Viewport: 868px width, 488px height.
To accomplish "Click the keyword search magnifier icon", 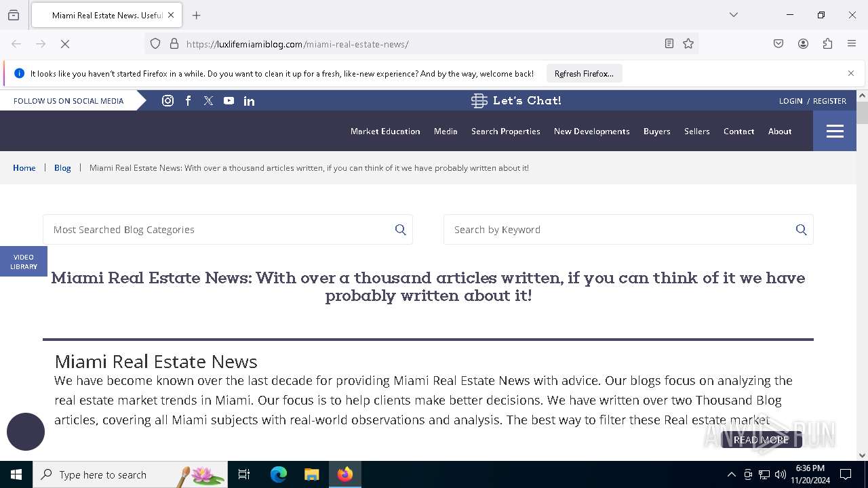I will pos(802,230).
